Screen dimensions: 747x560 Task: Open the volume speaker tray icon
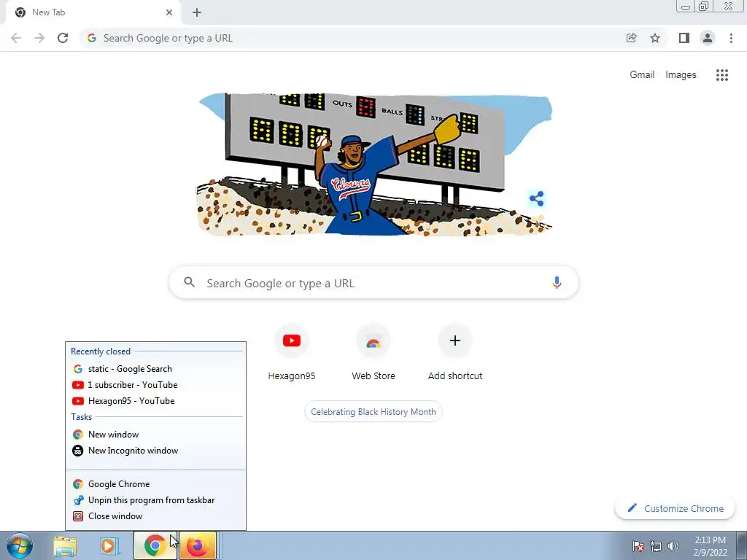[673, 546]
